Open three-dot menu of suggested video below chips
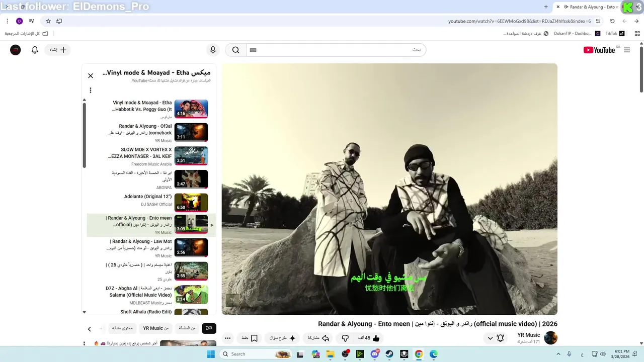This screenshot has width=644, height=362. (85, 343)
